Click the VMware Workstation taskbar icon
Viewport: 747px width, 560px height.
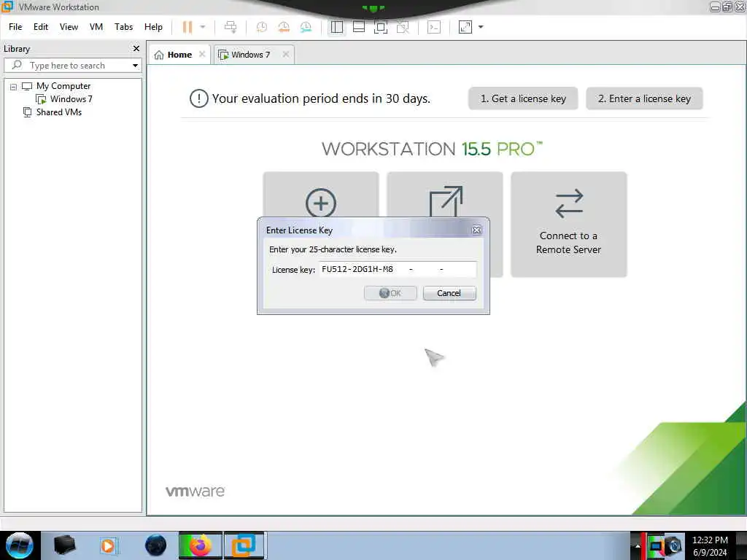click(x=244, y=545)
